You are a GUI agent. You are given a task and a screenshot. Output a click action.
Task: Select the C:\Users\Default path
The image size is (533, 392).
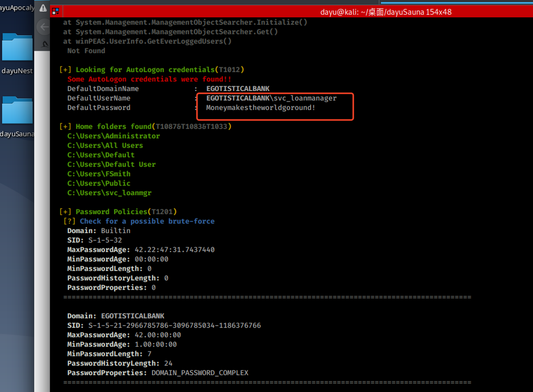tap(101, 155)
